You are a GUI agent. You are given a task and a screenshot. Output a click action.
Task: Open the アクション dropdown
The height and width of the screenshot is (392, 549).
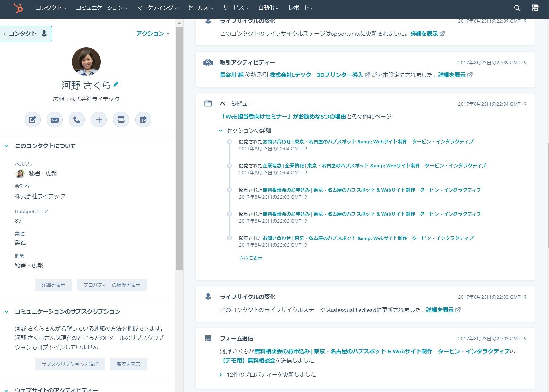point(153,34)
